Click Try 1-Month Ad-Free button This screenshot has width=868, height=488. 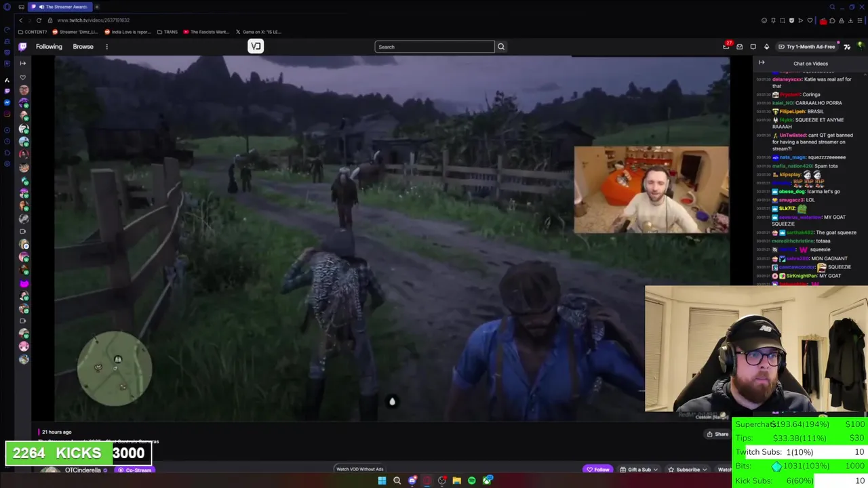806,47
